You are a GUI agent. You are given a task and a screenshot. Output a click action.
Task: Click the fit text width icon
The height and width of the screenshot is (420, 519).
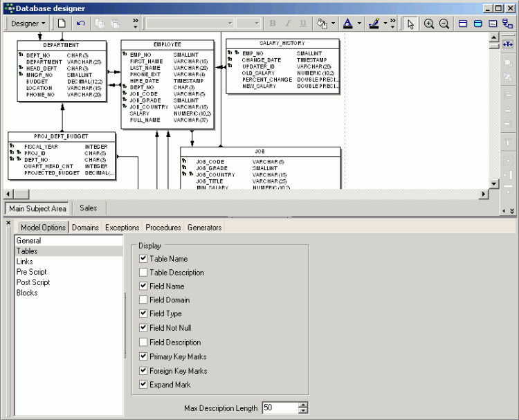point(507,44)
